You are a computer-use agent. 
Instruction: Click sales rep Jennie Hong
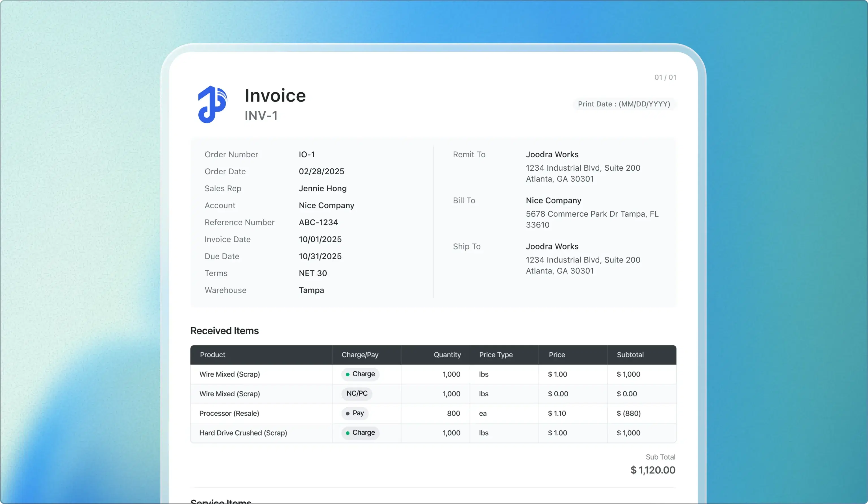tap(323, 188)
